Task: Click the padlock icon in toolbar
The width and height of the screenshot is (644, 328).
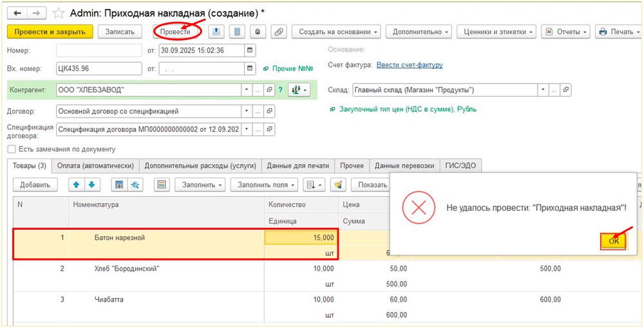Action: pyautogui.click(x=258, y=32)
